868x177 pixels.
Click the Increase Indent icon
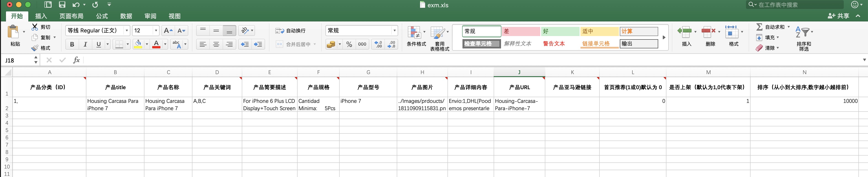coord(258,44)
